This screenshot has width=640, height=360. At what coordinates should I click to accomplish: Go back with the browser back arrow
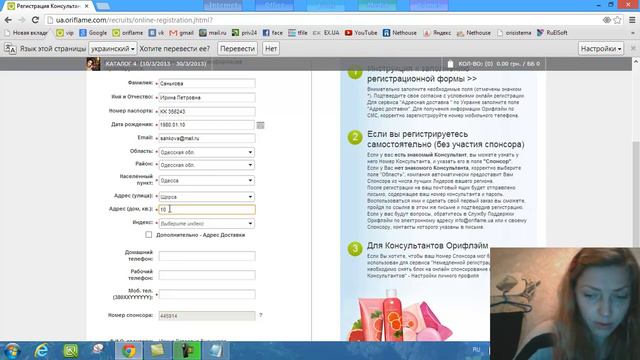[8, 20]
